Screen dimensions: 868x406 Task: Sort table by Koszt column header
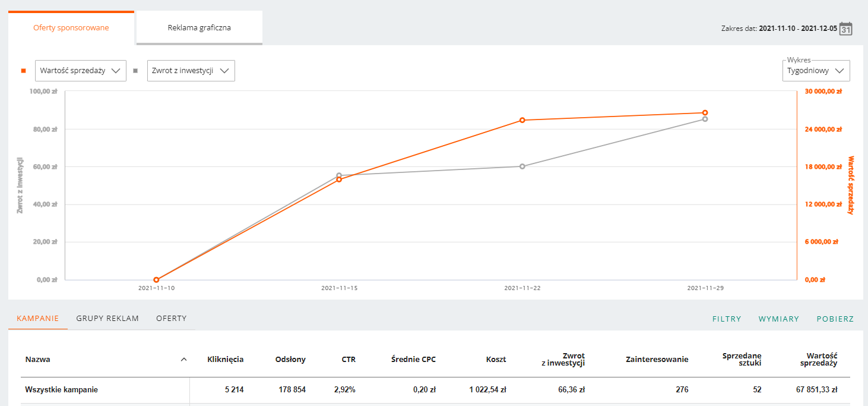tap(496, 359)
